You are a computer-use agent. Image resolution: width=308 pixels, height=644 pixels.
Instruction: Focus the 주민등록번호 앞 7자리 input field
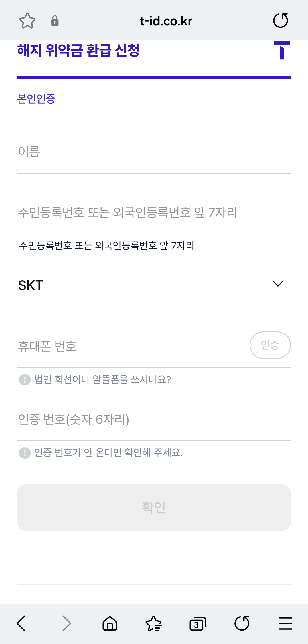[154, 213]
